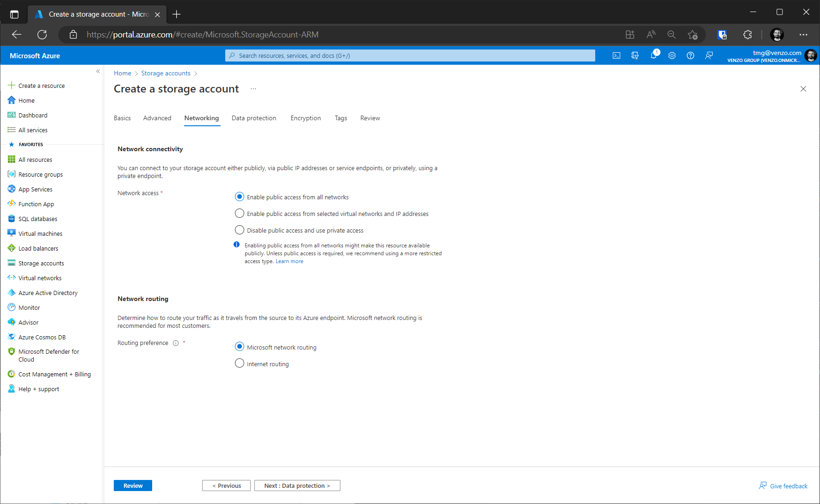Viewport: 820px width, 504px height.
Task: Switch to the Advanced tab
Action: 157,118
